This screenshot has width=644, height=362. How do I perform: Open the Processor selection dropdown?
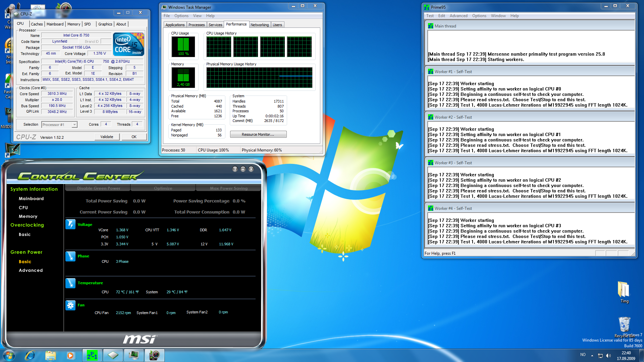coord(74,125)
